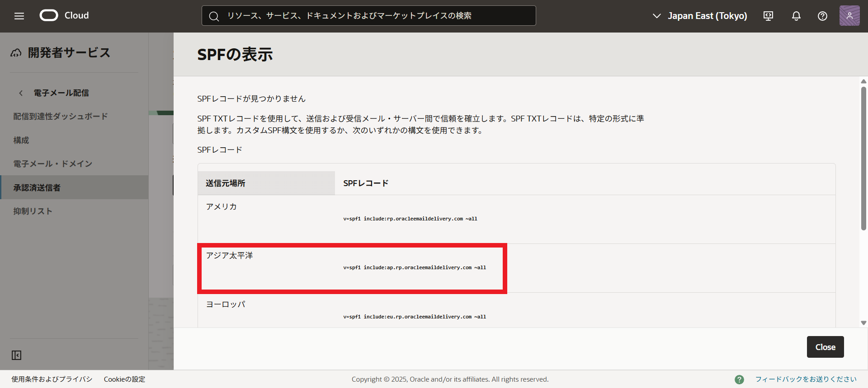Open 配信到達性ダッシュボード in sidebar
The width and height of the screenshot is (868, 388).
coord(60,117)
